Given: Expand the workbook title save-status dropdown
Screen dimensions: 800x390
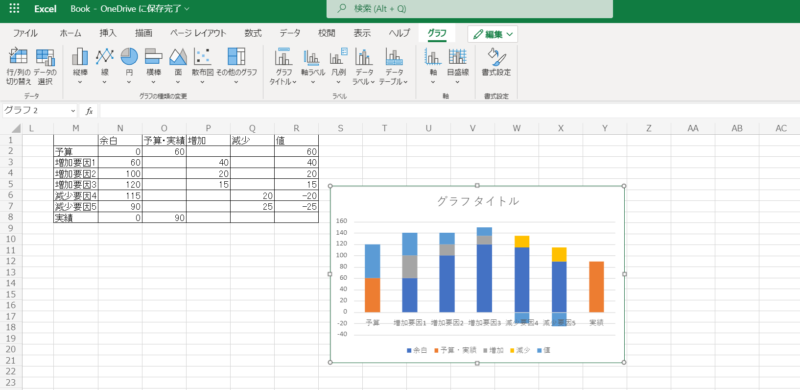Looking at the screenshot, I should click(186, 9).
